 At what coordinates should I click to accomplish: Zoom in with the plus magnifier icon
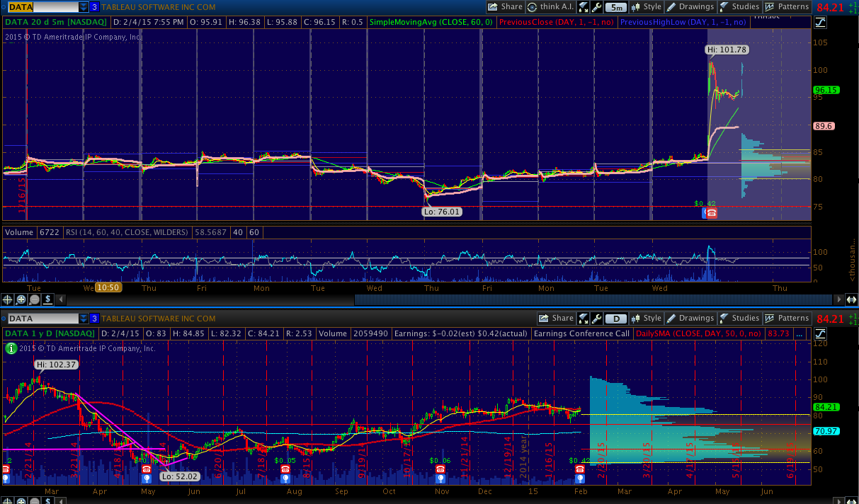coord(21,299)
